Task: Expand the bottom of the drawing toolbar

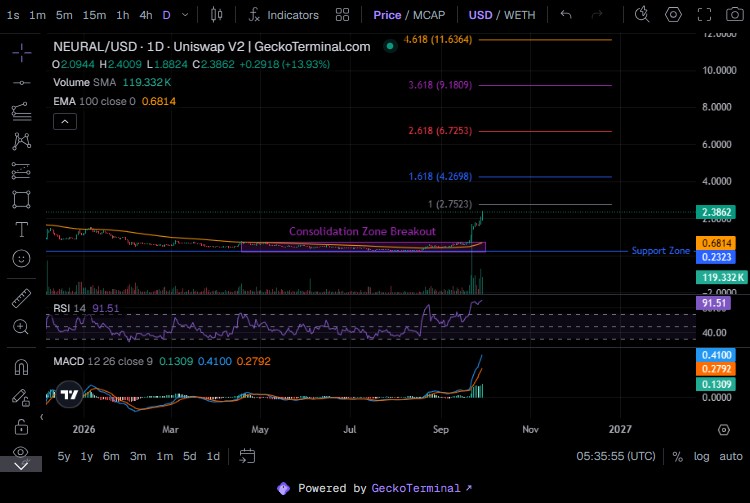Action: click(21, 465)
